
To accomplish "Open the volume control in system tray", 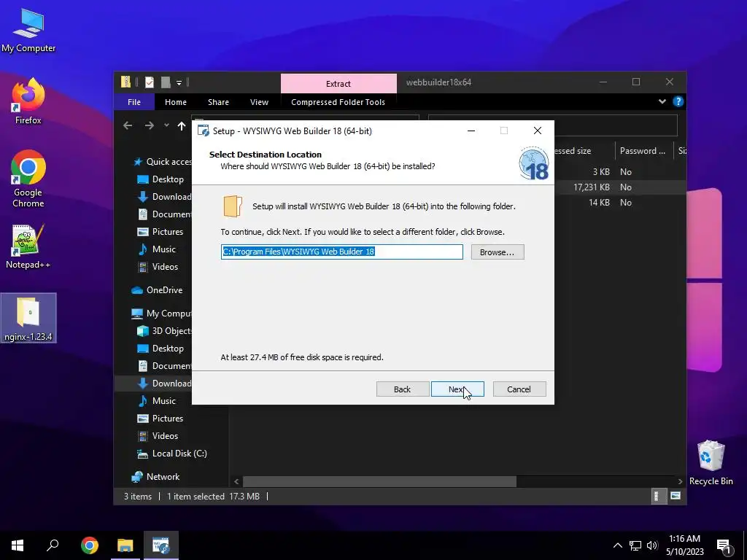I will (652, 545).
